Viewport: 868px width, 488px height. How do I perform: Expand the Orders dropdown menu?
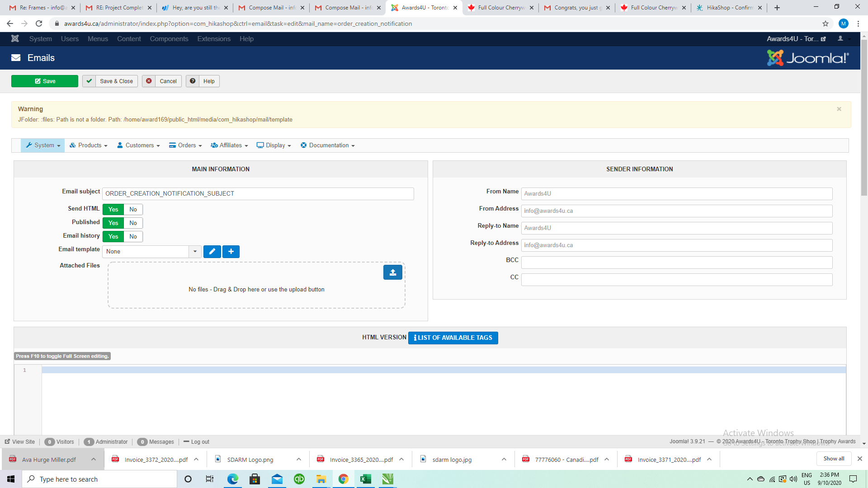186,145
